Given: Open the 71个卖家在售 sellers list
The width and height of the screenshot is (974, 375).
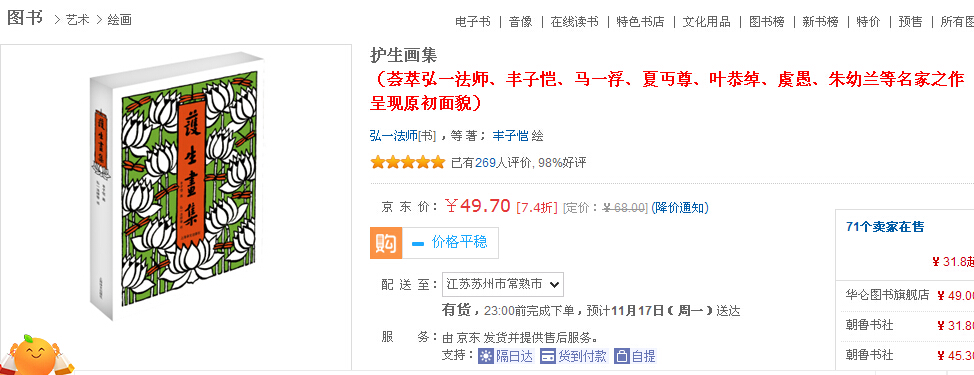Looking at the screenshot, I should (x=885, y=227).
